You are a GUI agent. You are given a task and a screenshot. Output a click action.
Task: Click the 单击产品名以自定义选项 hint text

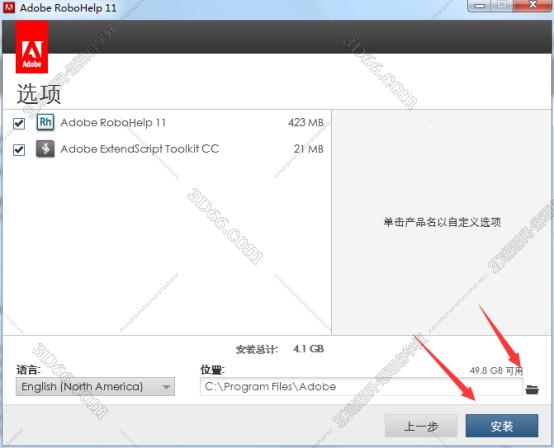pyautogui.click(x=442, y=222)
